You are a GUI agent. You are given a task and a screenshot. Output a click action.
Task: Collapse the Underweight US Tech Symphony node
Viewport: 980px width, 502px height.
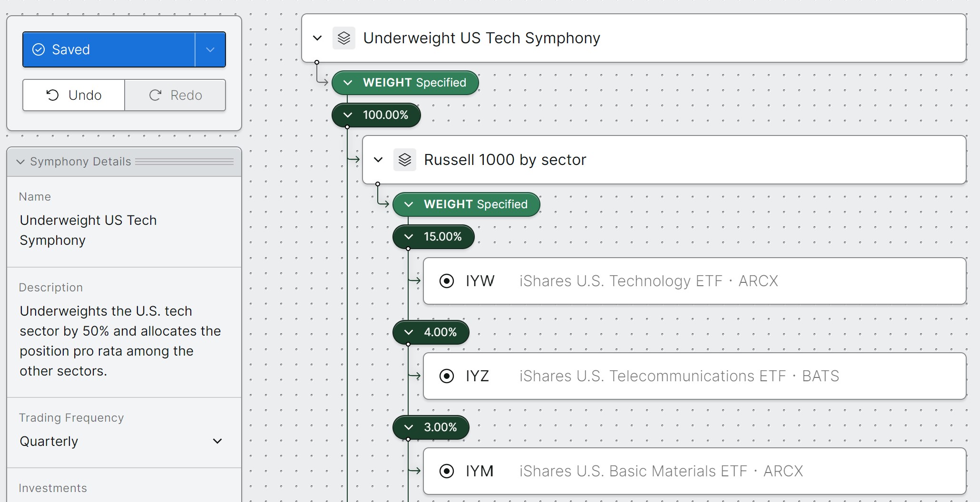(x=317, y=38)
